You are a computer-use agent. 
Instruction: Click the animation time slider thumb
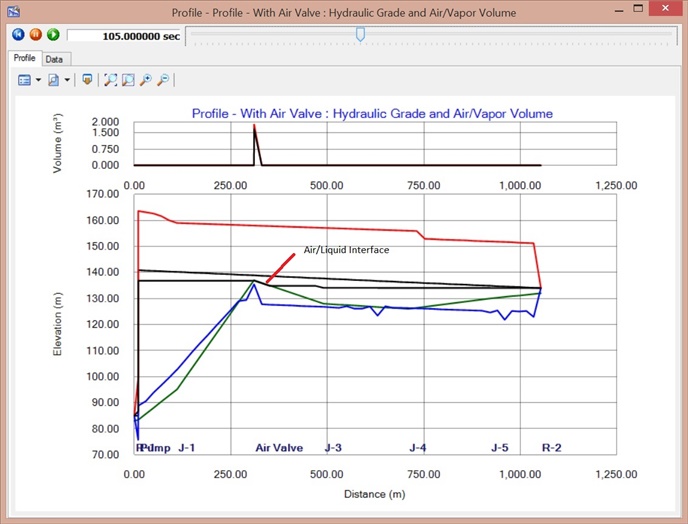coord(360,34)
